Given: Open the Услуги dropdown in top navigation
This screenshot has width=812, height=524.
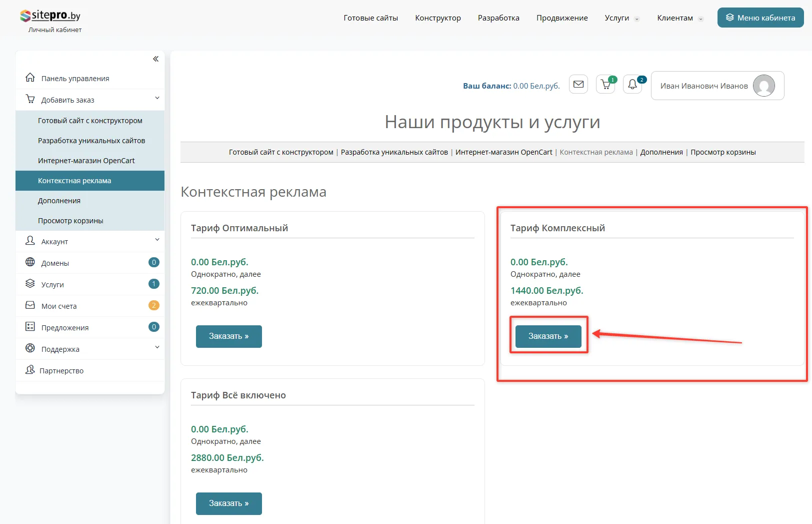Looking at the screenshot, I should pyautogui.click(x=621, y=18).
